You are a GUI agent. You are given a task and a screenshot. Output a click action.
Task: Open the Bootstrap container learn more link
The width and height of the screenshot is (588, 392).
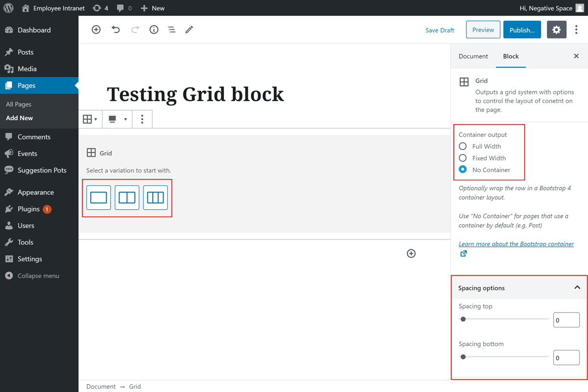516,244
